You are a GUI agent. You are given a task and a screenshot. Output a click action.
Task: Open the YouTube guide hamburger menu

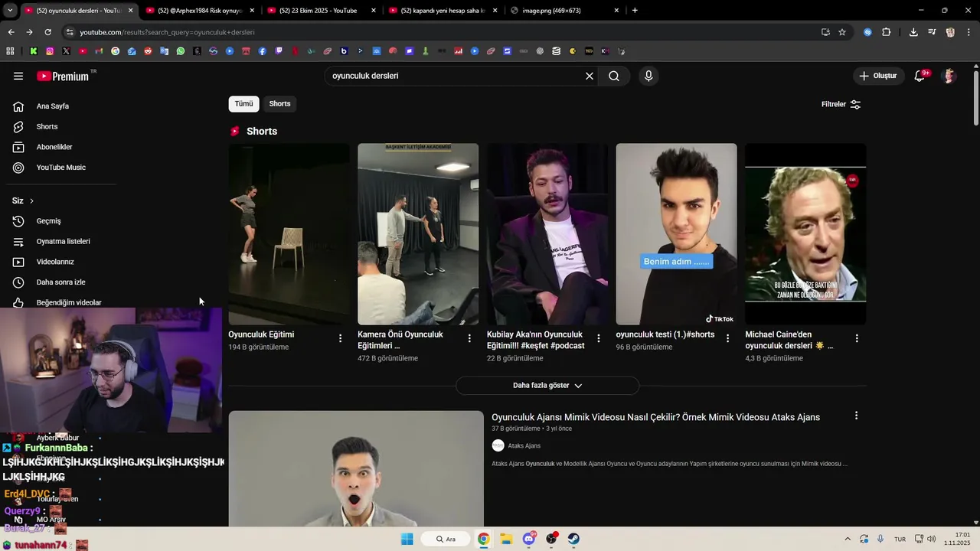18,76
